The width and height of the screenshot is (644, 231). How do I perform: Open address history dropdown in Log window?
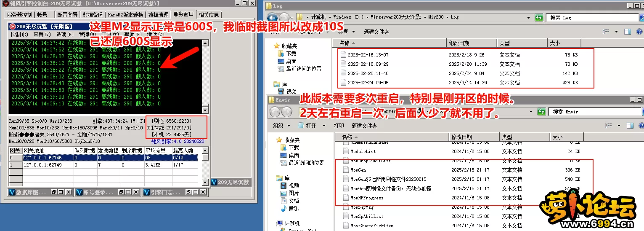click(530, 17)
